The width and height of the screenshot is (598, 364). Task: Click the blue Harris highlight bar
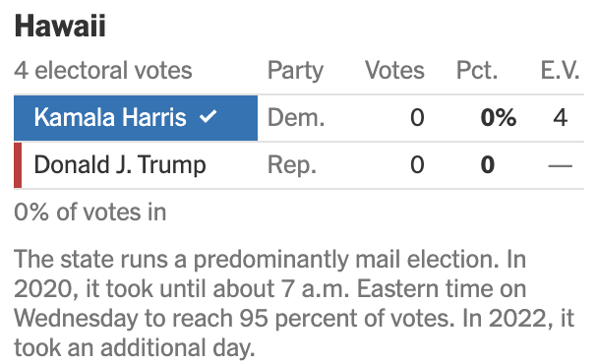pyautogui.click(x=136, y=118)
